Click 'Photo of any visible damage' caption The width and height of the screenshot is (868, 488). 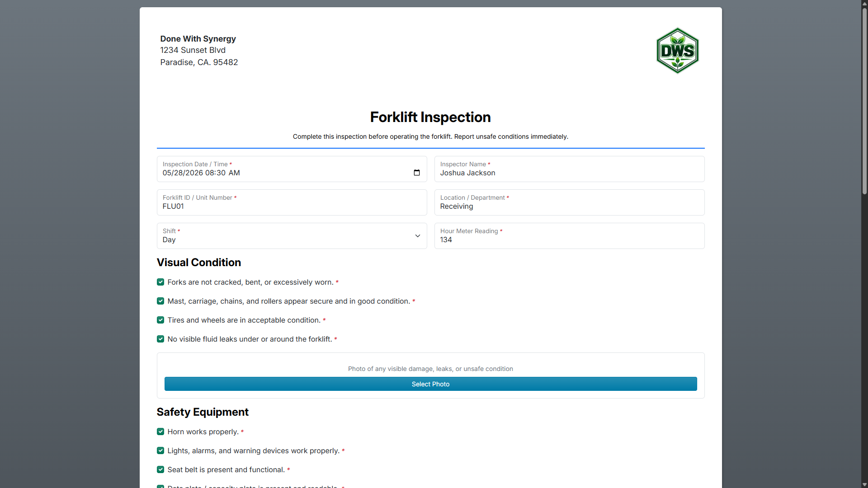point(430,369)
